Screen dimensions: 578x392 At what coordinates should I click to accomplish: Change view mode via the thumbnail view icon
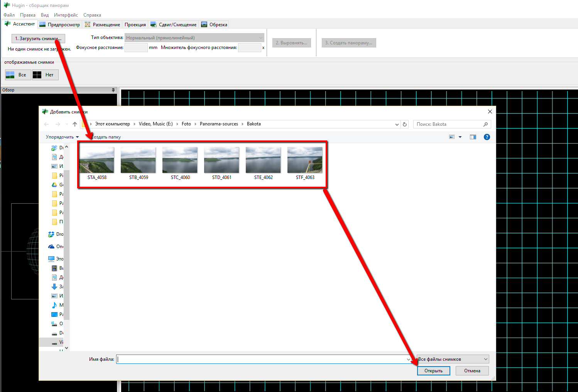452,137
